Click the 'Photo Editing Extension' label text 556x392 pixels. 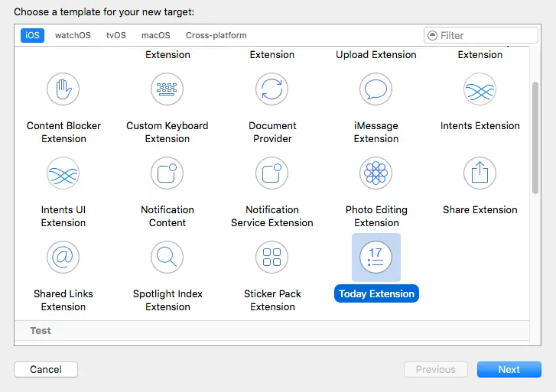376,215
